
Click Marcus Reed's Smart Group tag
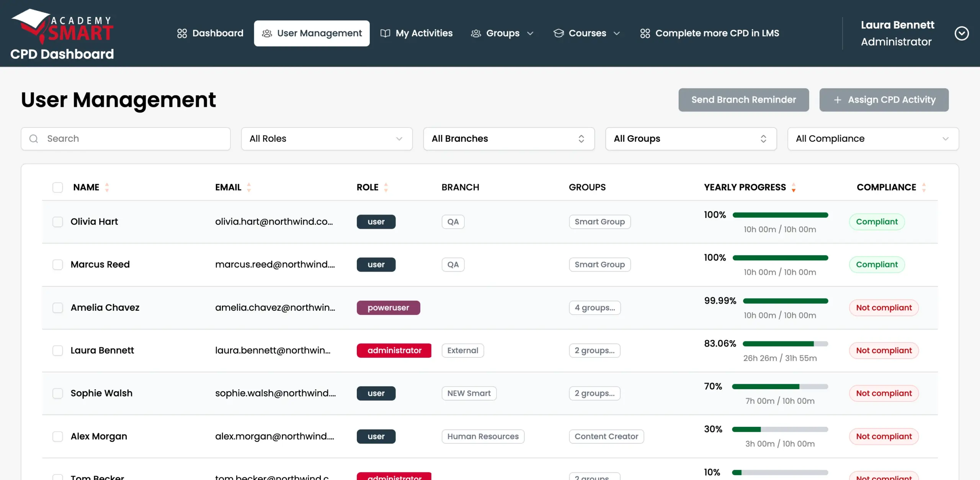(x=599, y=265)
